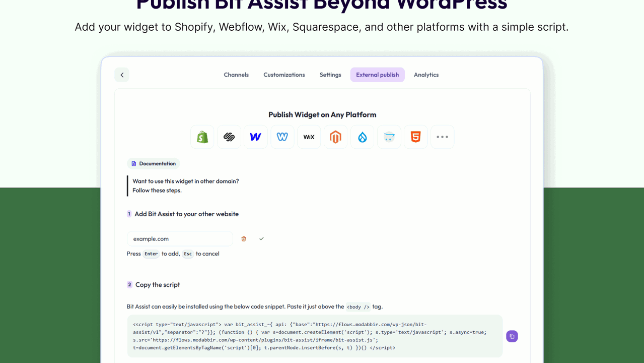This screenshot has height=363, width=644.
Task: Select the Drupal platform icon
Action: pos(363,137)
